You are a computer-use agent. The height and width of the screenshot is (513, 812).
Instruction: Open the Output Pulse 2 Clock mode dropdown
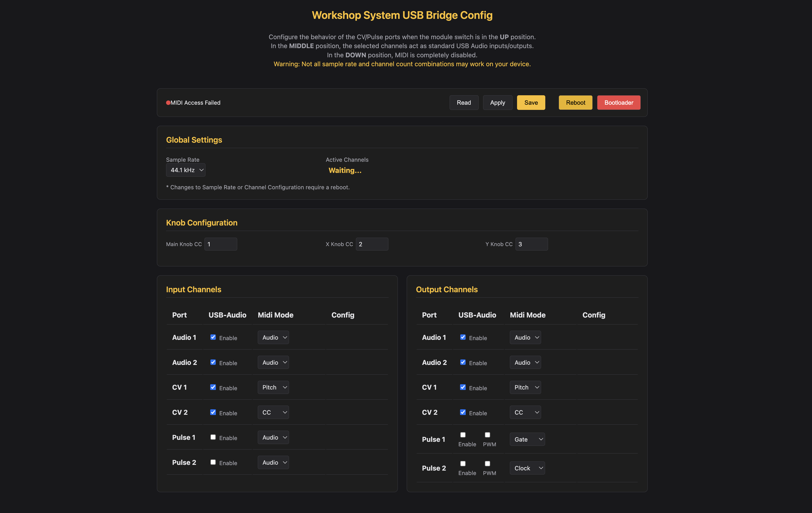click(527, 468)
